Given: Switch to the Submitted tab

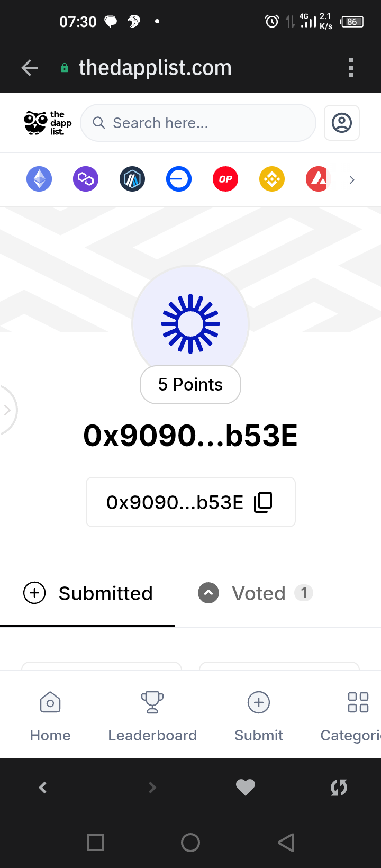Looking at the screenshot, I should (88, 593).
